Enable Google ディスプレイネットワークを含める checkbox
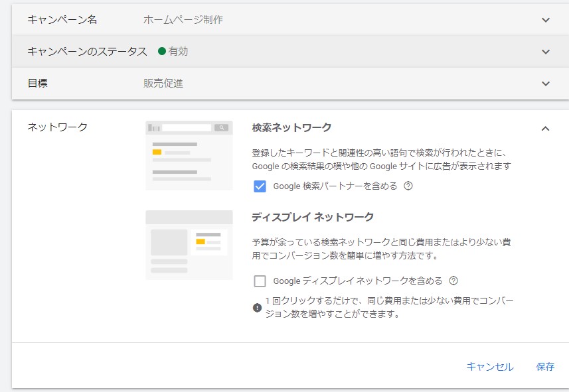The width and height of the screenshot is (569, 392). (260, 281)
